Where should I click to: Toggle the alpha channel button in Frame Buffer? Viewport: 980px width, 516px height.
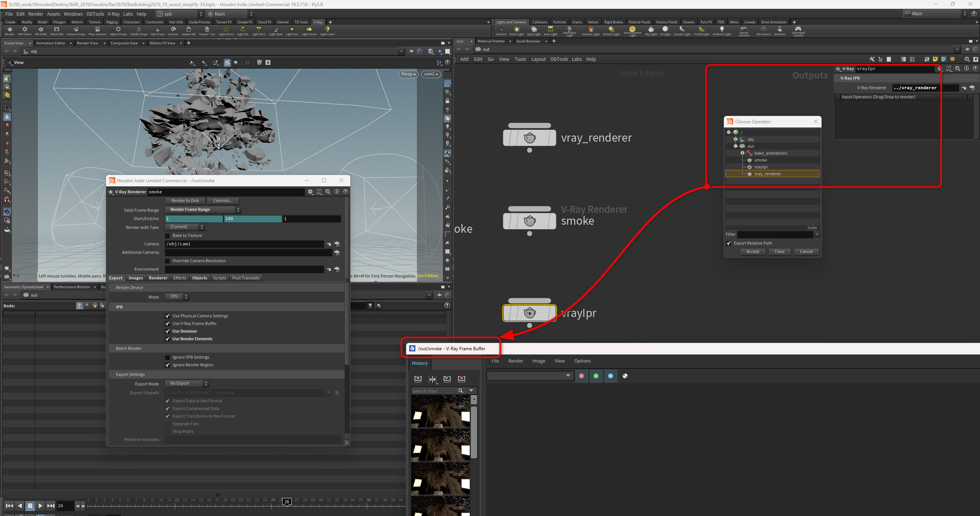625,376
